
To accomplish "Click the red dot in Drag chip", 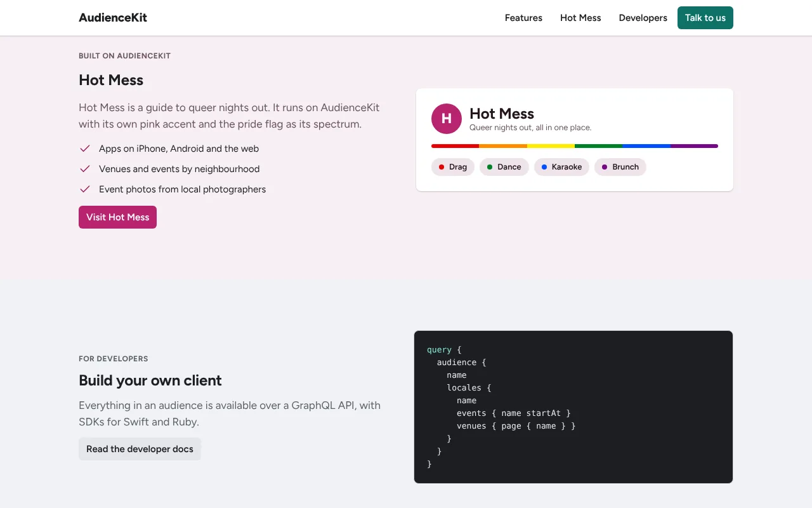I will [442, 167].
